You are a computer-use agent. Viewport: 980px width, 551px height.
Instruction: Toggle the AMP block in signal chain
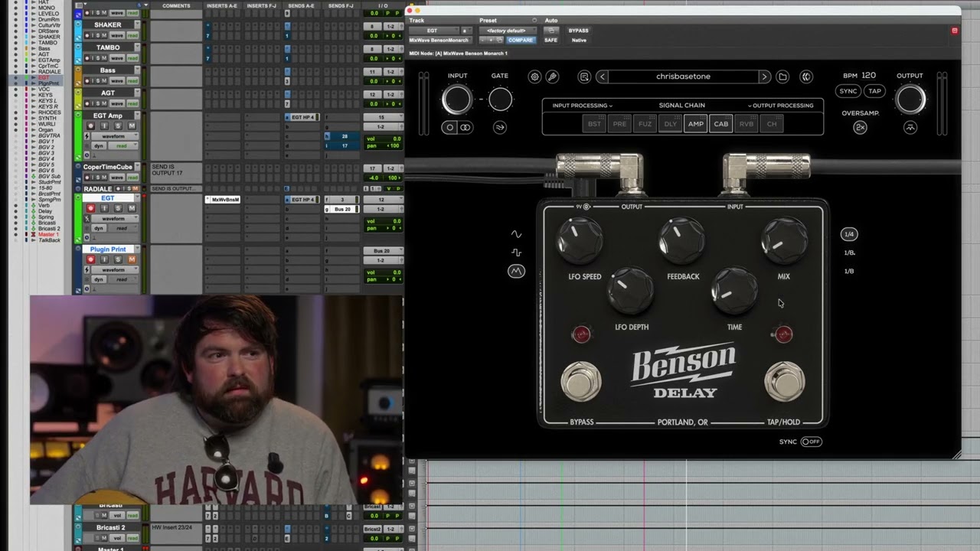pos(695,124)
